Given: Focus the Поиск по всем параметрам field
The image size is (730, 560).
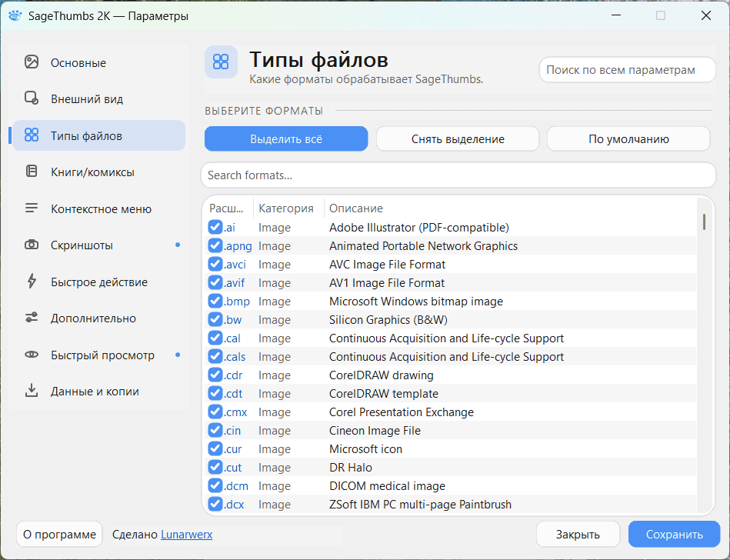Looking at the screenshot, I should tap(627, 70).
